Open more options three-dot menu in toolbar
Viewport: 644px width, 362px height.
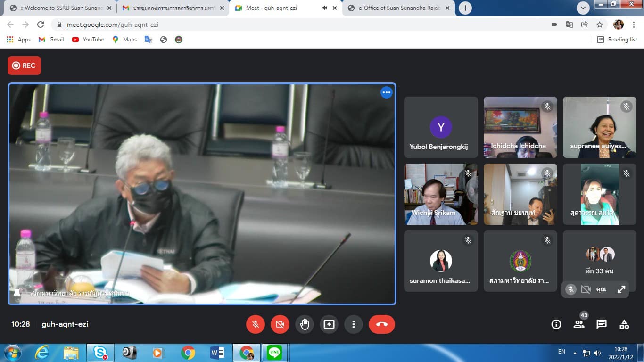point(354,324)
